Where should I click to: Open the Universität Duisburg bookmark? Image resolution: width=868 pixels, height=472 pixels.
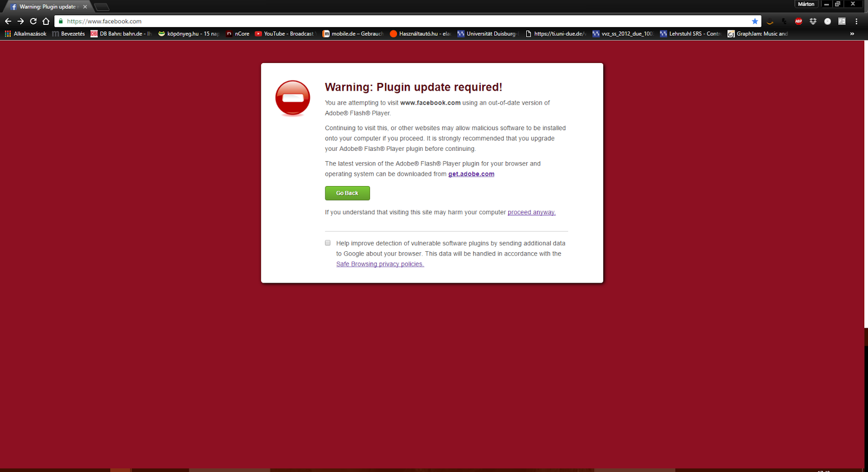pyautogui.click(x=488, y=34)
